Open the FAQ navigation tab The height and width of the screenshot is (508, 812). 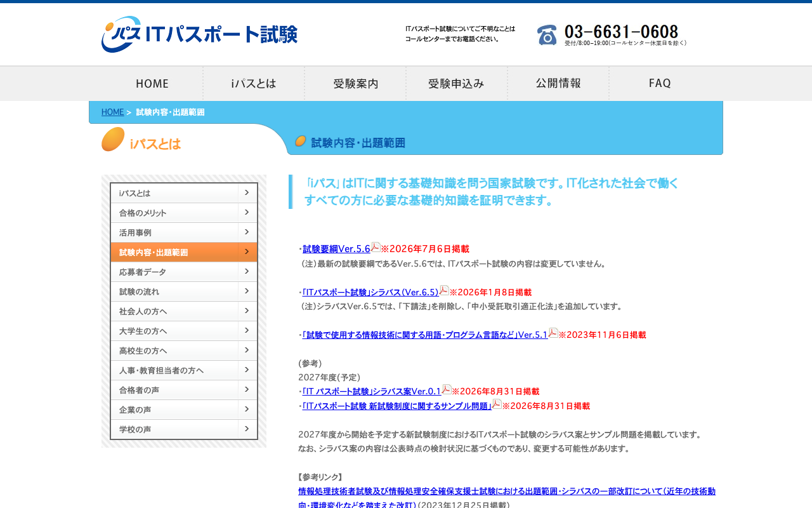tap(660, 83)
